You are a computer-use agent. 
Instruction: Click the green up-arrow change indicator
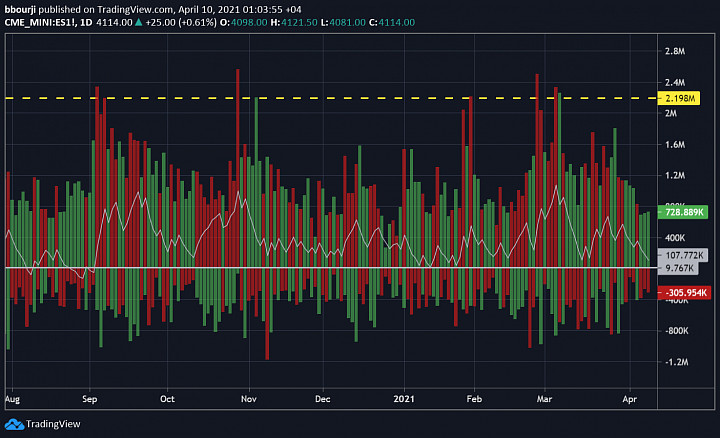click(x=139, y=22)
